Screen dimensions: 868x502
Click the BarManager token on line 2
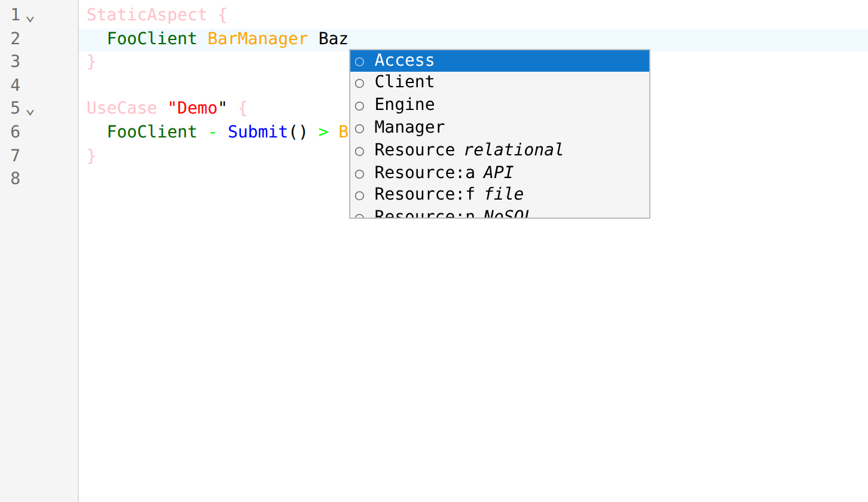click(x=258, y=39)
